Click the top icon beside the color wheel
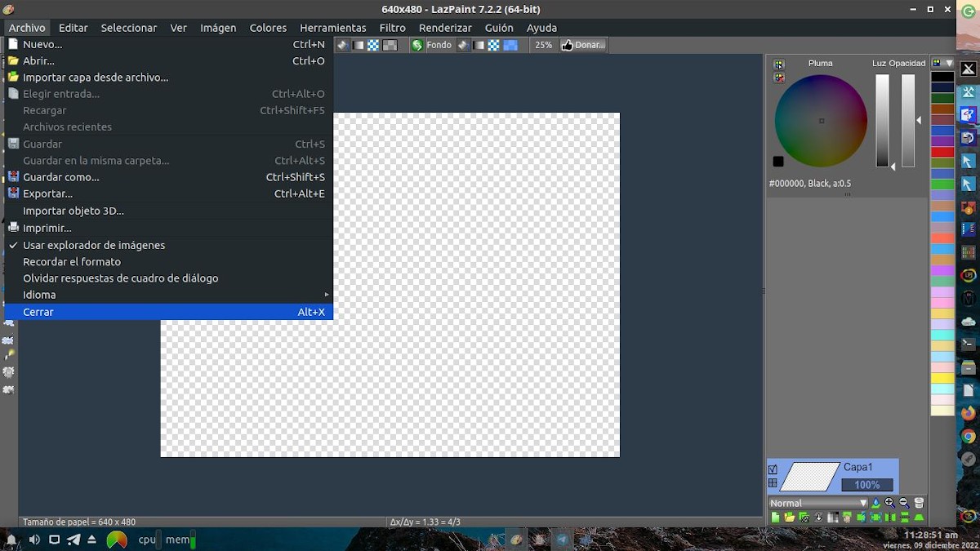 click(778, 64)
